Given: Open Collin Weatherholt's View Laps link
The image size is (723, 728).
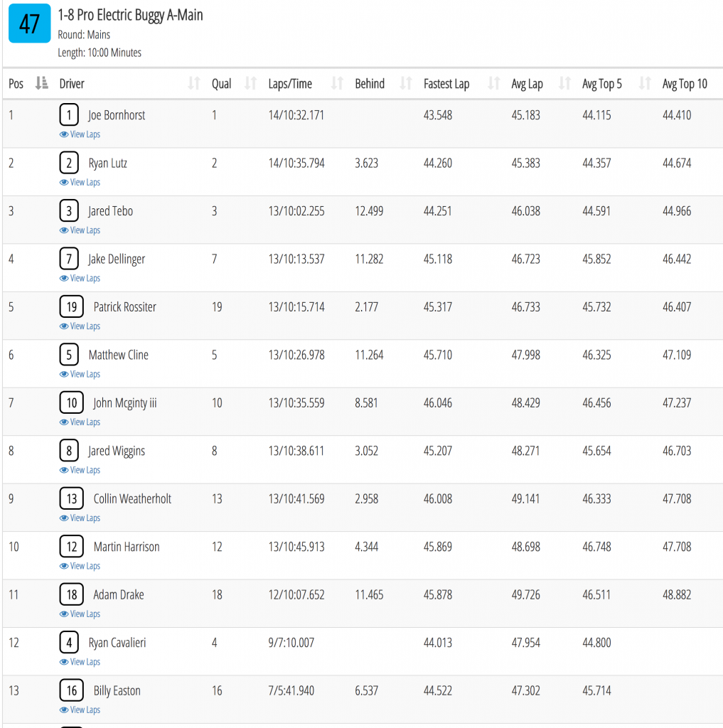Looking at the screenshot, I should pyautogui.click(x=80, y=518).
